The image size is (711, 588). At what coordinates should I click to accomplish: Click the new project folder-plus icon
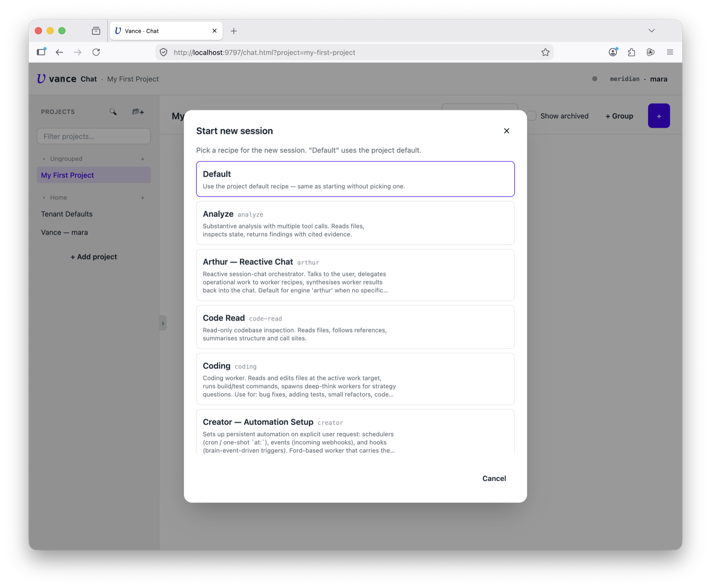pos(138,112)
